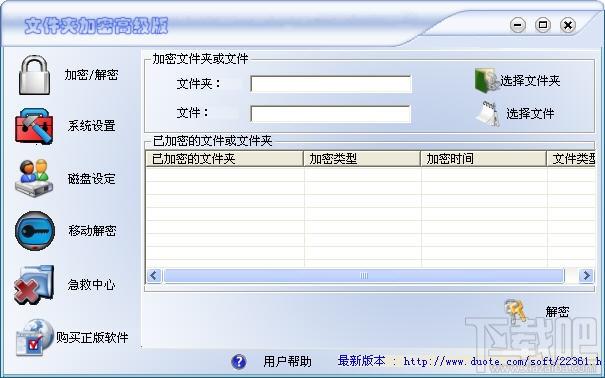Open 用户帮助

coord(287,361)
